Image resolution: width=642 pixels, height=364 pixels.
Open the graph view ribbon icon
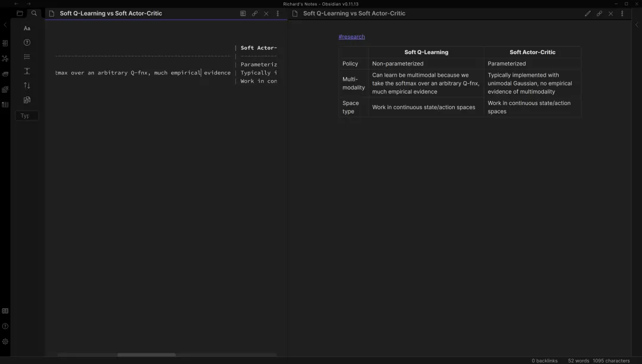[x=5, y=58]
